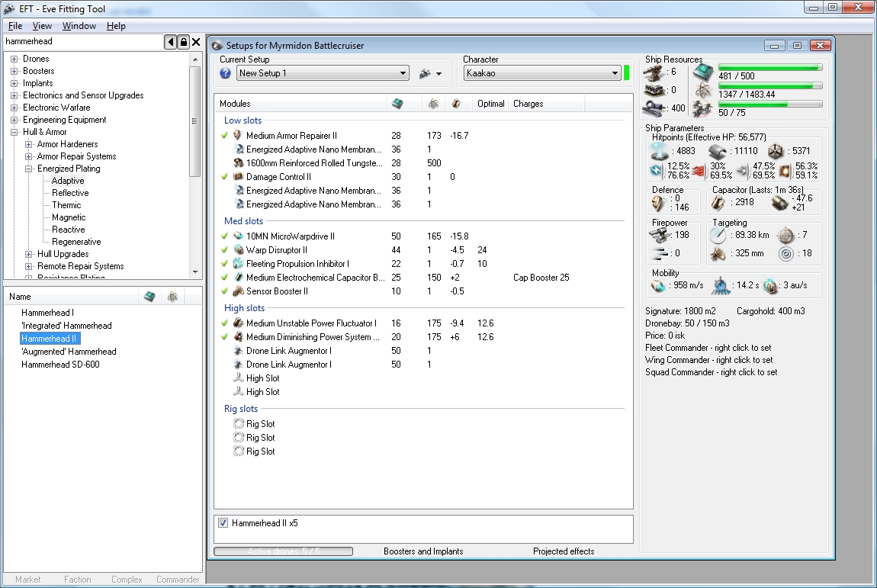Click Projected effects button
This screenshot has height=588, width=877.
564,551
